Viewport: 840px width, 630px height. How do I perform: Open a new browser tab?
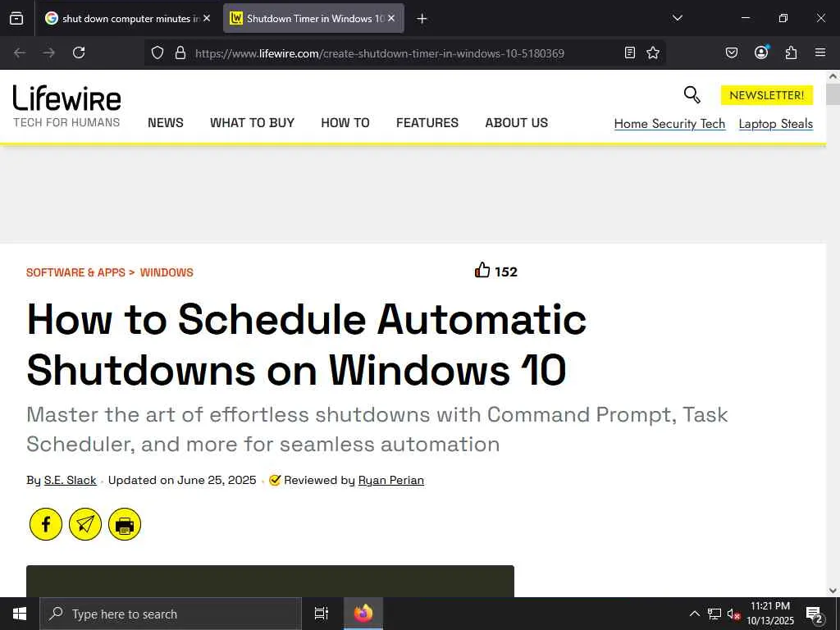pos(422,19)
